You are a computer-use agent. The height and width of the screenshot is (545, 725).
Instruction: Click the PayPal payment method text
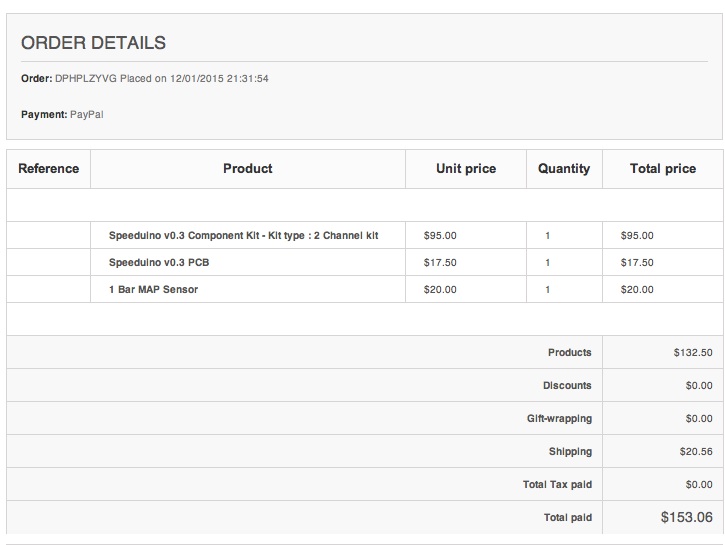tap(87, 115)
